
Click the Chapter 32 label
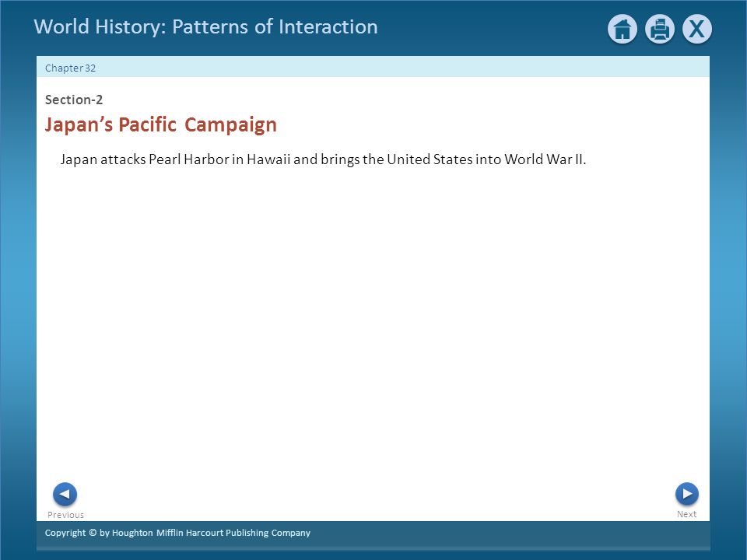point(71,68)
